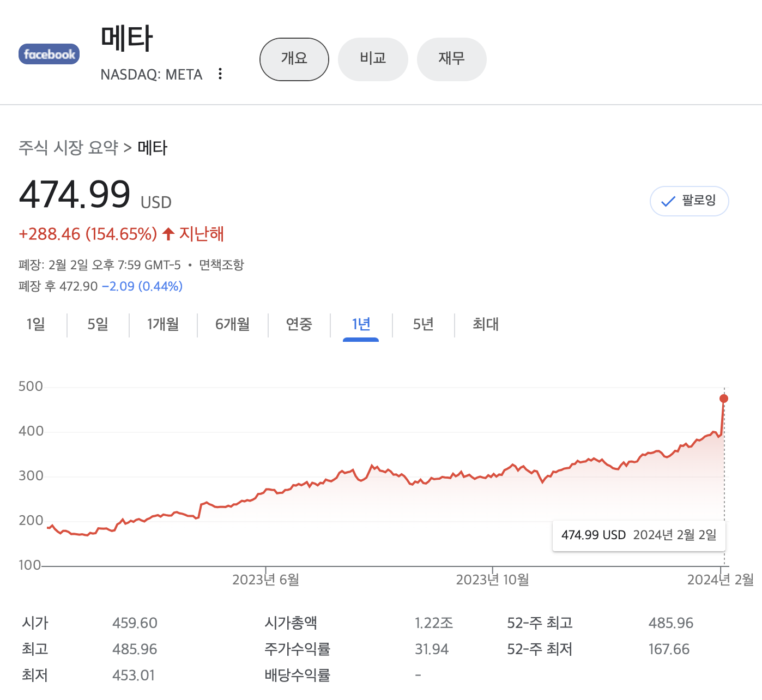Click the red up-arrow price change icon

(x=168, y=234)
